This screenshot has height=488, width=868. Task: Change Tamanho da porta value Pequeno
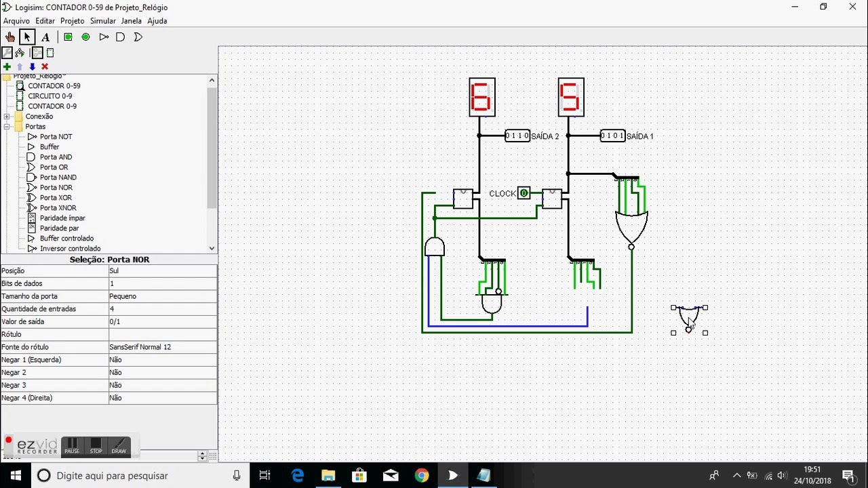point(163,296)
